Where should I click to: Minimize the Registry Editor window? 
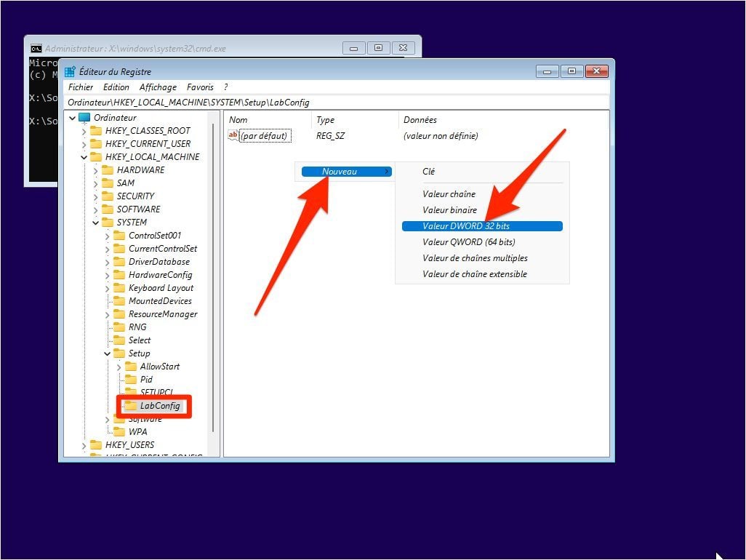tap(547, 71)
